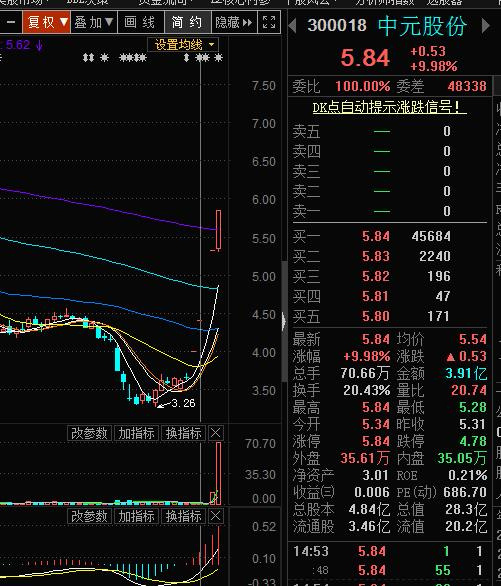Click 改参数 in the MACD panel
The width and height of the screenshot is (501, 586).
[x=89, y=516]
